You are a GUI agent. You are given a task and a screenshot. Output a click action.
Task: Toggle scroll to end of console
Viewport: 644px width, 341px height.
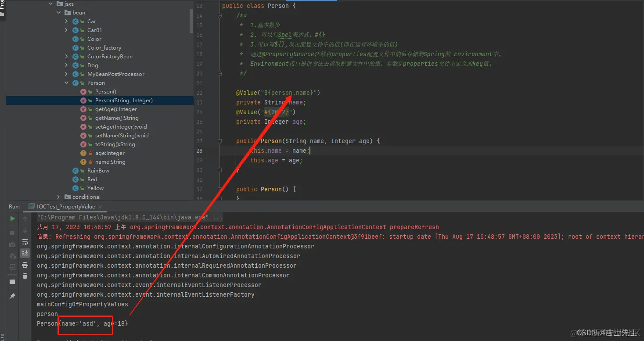[x=25, y=253]
